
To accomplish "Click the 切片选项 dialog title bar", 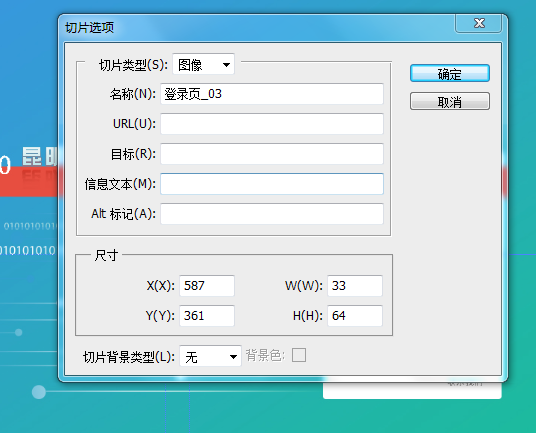I will (256, 27).
